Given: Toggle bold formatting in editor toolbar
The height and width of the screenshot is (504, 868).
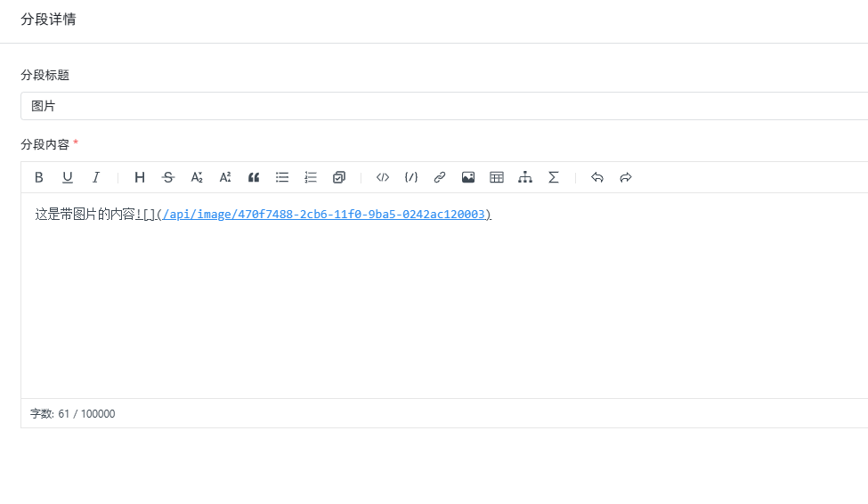Looking at the screenshot, I should [39, 177].
